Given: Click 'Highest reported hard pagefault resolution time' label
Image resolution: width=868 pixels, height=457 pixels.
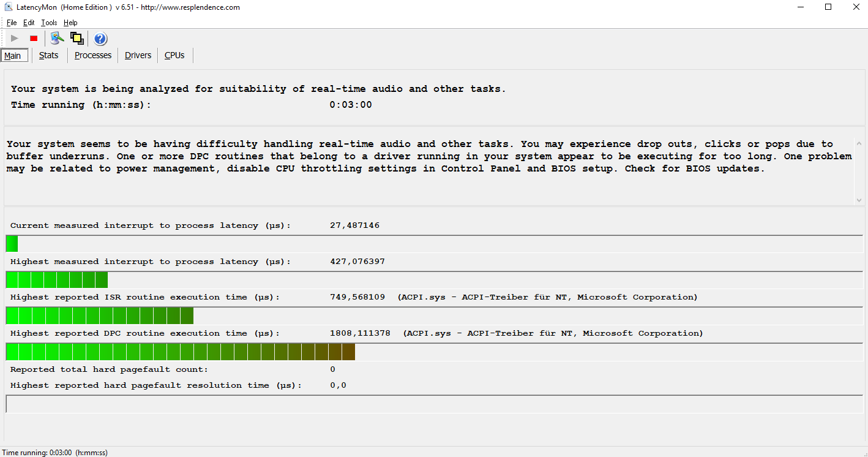Looking at the screenshot, I should click(156, 385).
